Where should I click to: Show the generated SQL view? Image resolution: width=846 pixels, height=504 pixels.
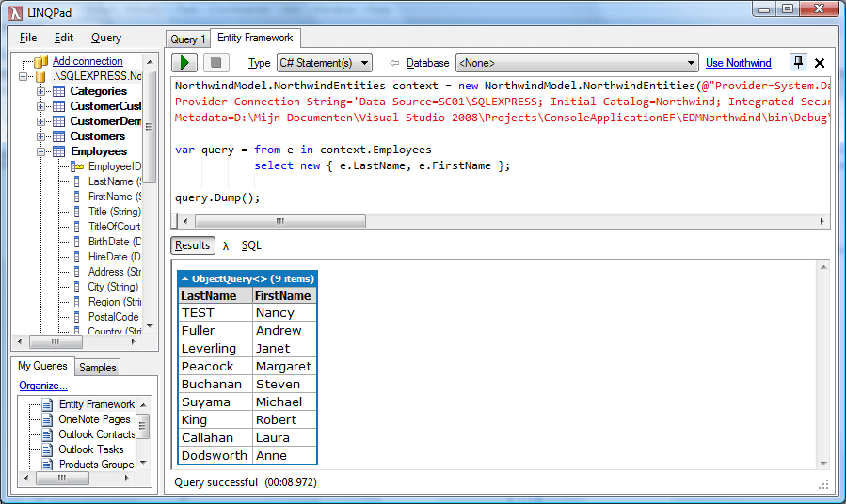click(x=251, y=245)
